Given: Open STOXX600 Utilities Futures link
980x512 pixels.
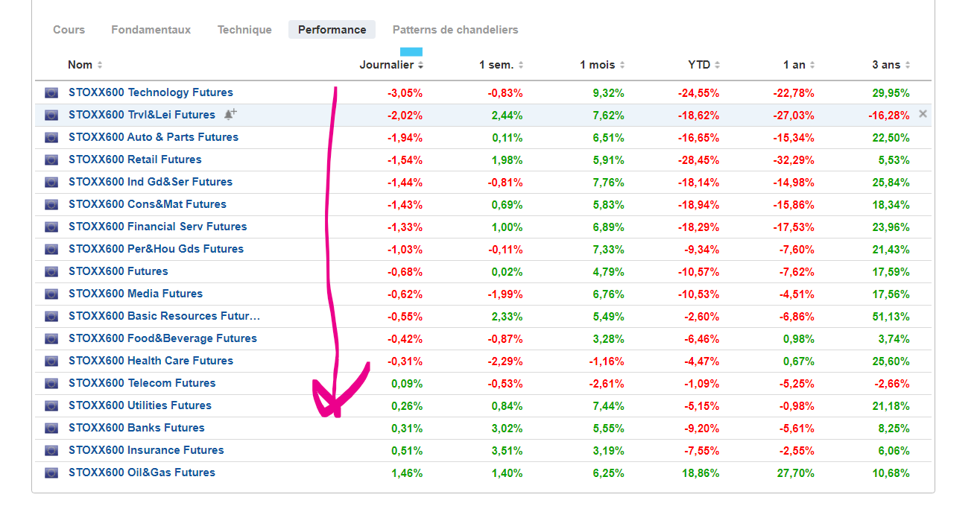Looking at the screenshot, I should [x=140, y=405].
